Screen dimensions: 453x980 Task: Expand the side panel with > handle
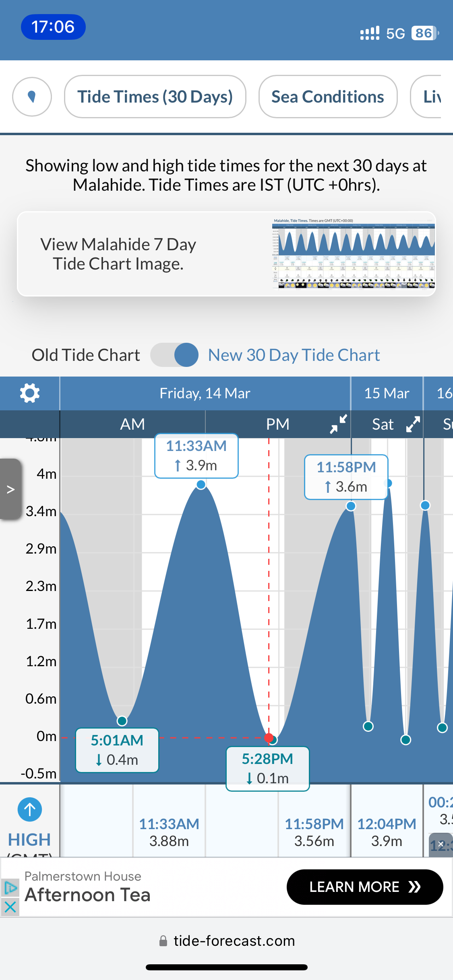11,489
